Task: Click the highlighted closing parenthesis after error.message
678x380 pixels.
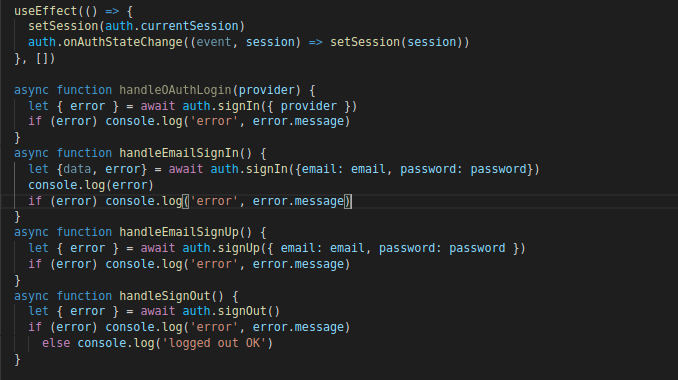Action: 348,201
